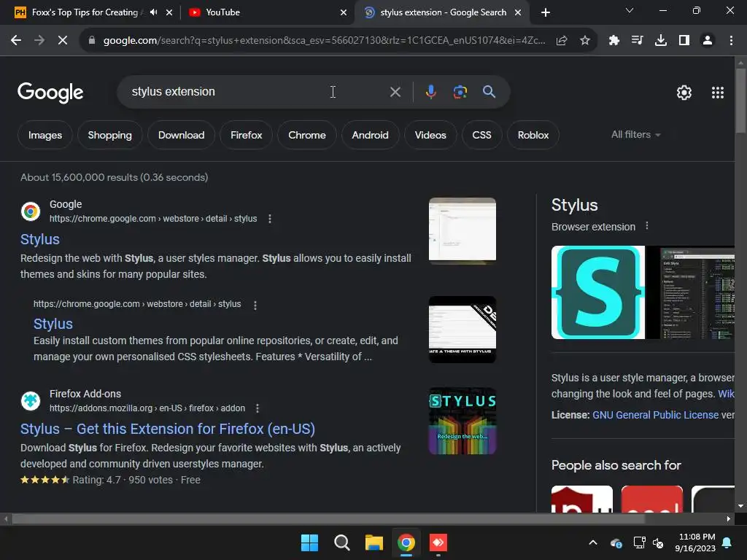This screenshot has height=560, width=747.
Task: Open more options beside Browser extension
Action: coord(646,226)
